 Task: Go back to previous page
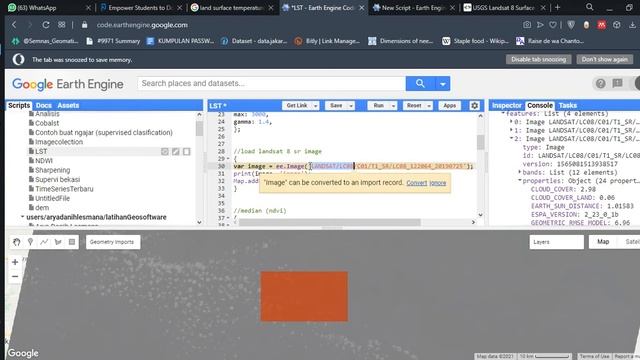coord(14,25)
